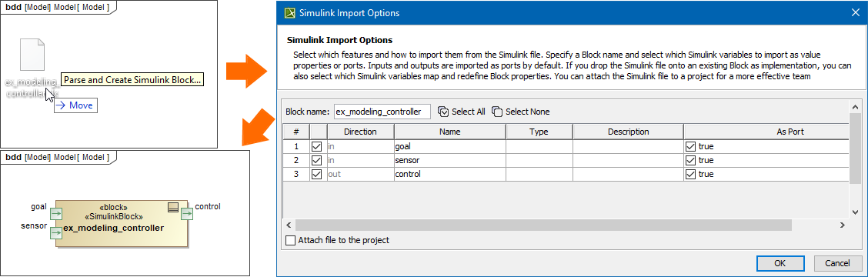
Task: Click the bottom bdd Model diagram header
Action: pos(58,157)
